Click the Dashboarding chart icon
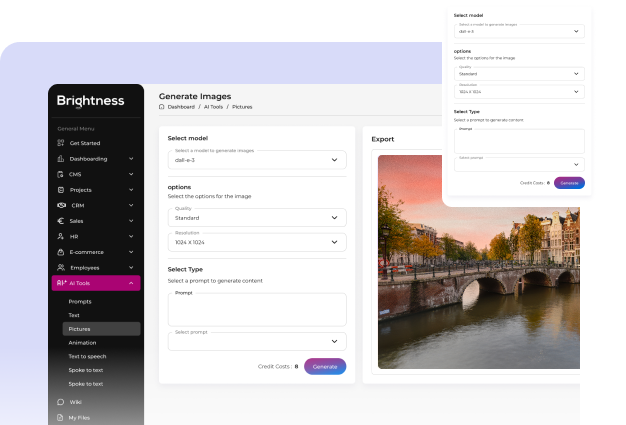This screenshot has height=425, width=626. pyautogui.click(x=61, y=158)
